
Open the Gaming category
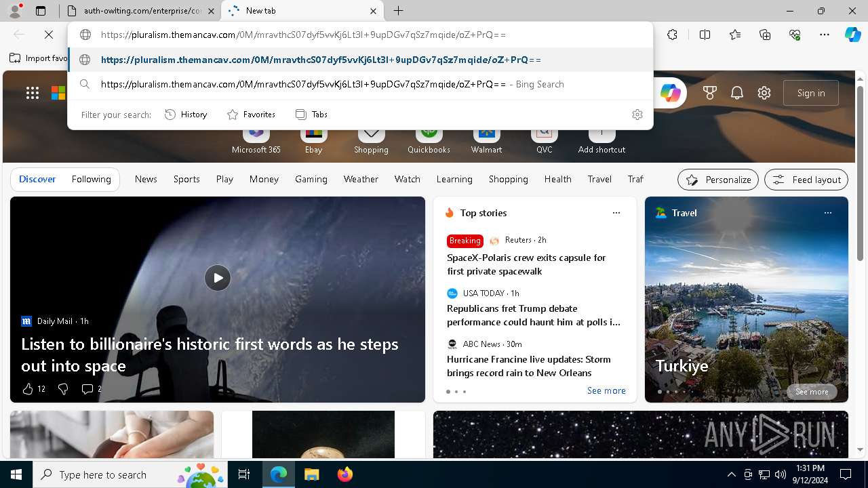311,179
